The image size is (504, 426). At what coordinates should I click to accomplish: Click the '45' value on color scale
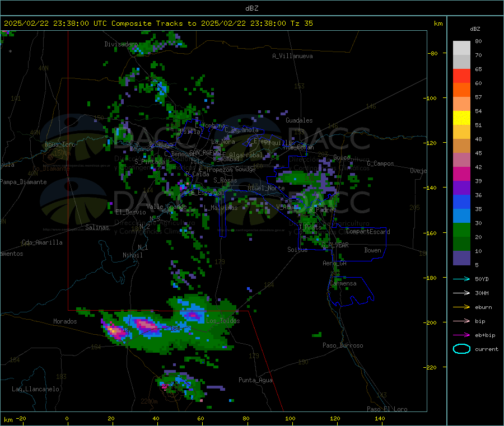pos(478,153)
